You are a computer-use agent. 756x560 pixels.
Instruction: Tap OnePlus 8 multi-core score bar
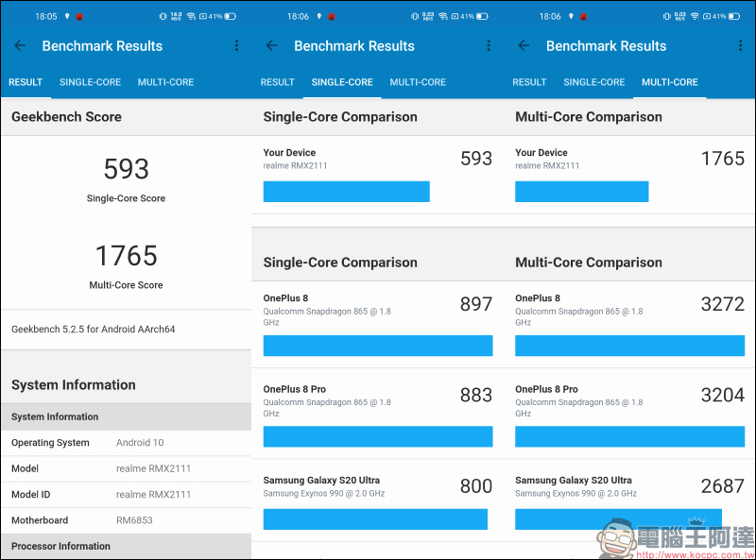(x=629, y=346)
